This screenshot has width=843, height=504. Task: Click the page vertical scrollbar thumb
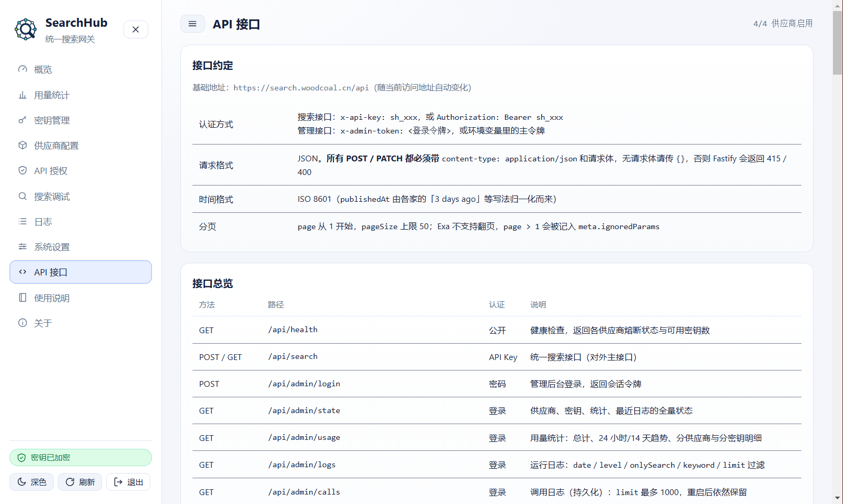coord(838,43)
